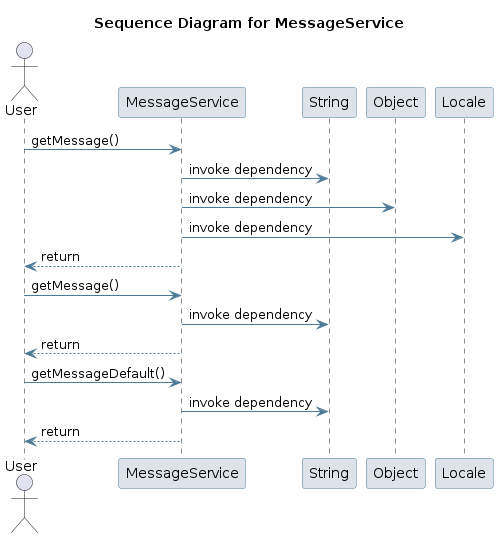Click the second 'return' label
Screen dimensions: 498x538
pos(60,344)
